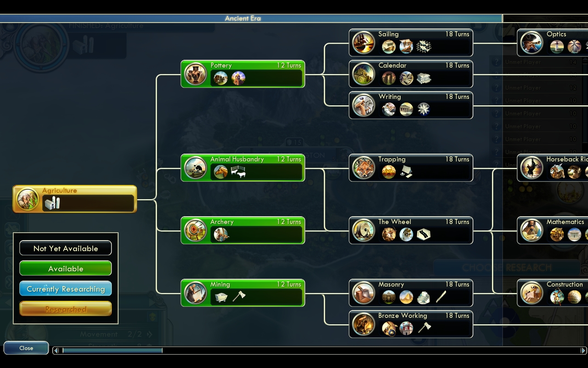Click the mine cart icon in Mining

tap(221, 297)
